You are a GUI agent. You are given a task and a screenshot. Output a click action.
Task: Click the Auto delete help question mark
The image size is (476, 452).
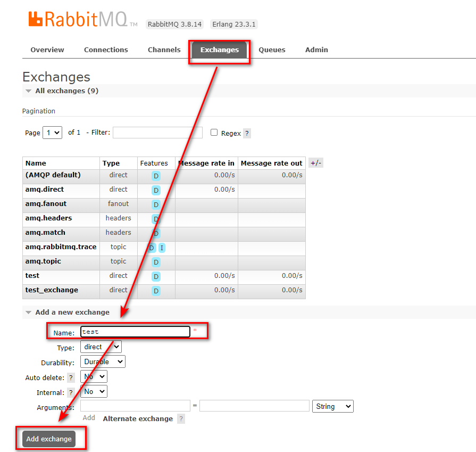pos(71,378)
